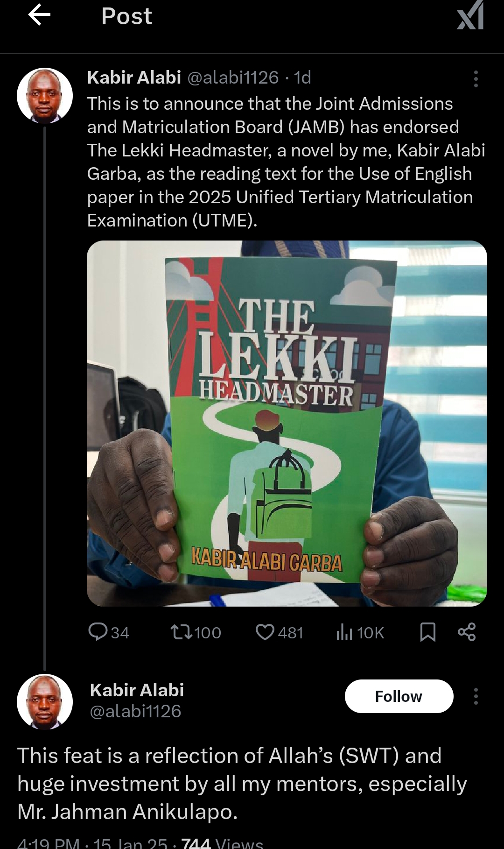The image size is (504, 849).
Task: Like the post with heart icon
Action: click(265, 632)
